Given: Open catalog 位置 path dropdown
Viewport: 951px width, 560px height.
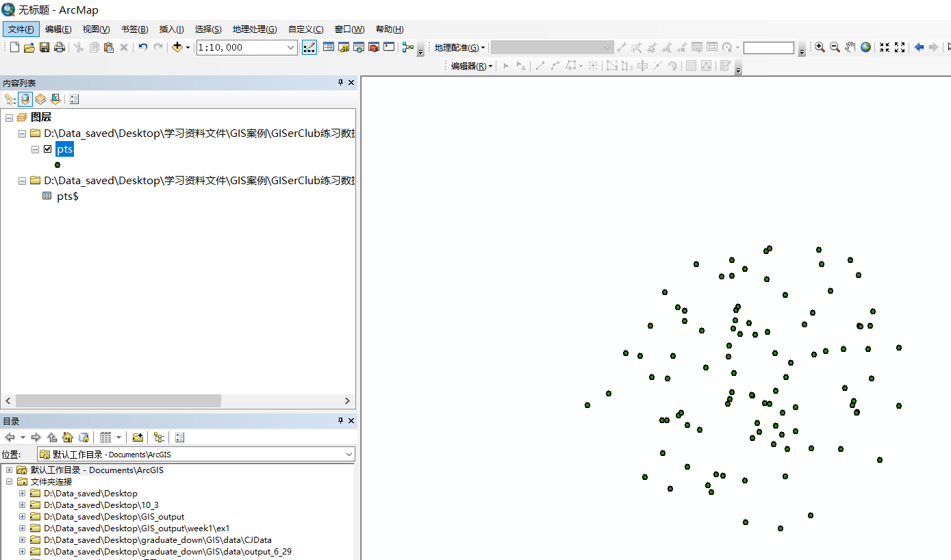Looking at the screenshot, I should [348, 454].
